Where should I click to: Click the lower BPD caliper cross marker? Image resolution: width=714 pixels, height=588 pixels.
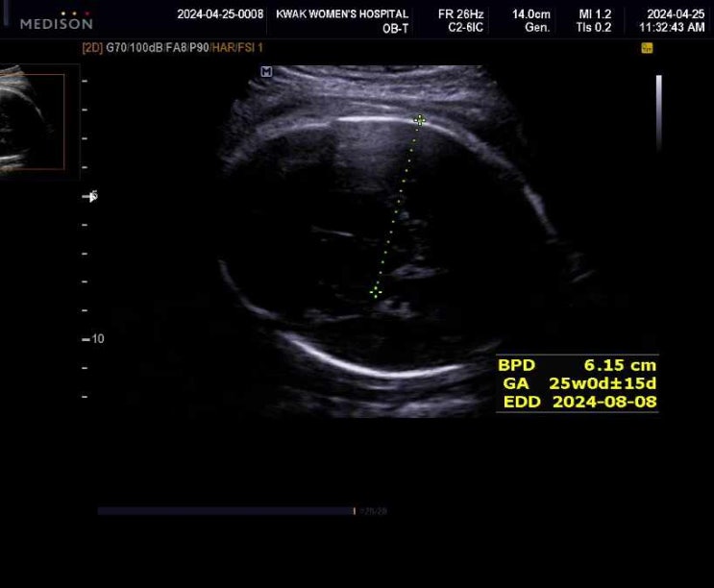click(x=376, y=291)
